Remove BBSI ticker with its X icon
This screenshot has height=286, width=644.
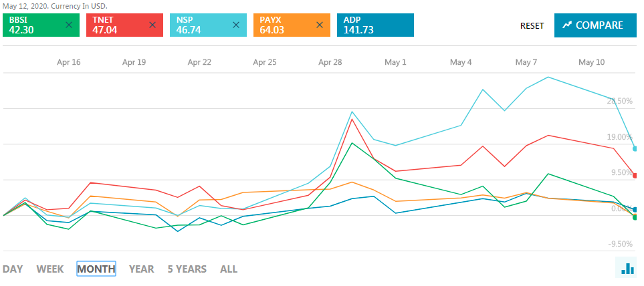(x=69, y=25)
